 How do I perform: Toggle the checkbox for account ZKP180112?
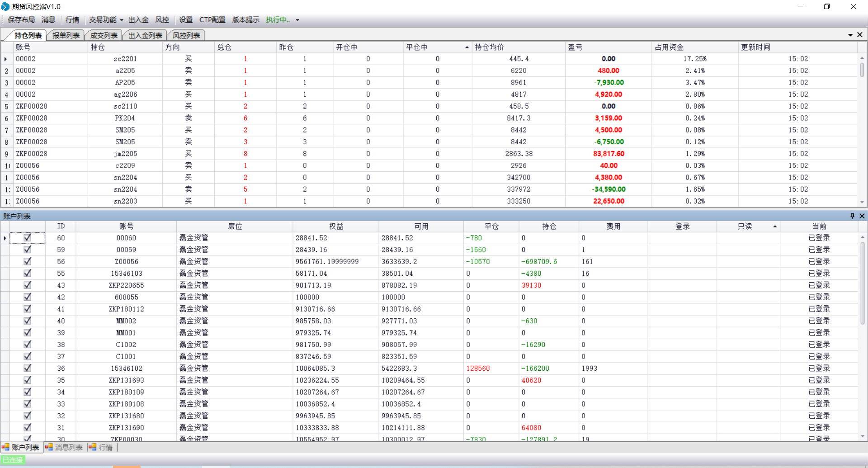[x=28, y=309]
